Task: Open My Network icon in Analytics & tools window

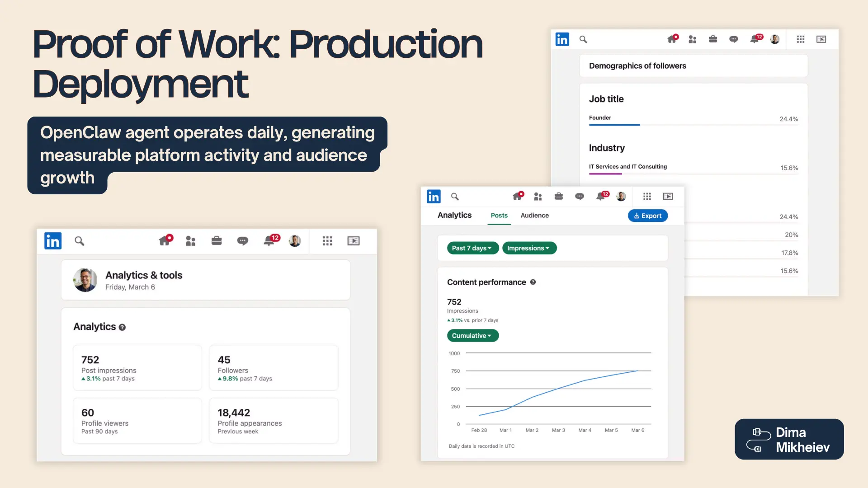Action: pos(191,241)
